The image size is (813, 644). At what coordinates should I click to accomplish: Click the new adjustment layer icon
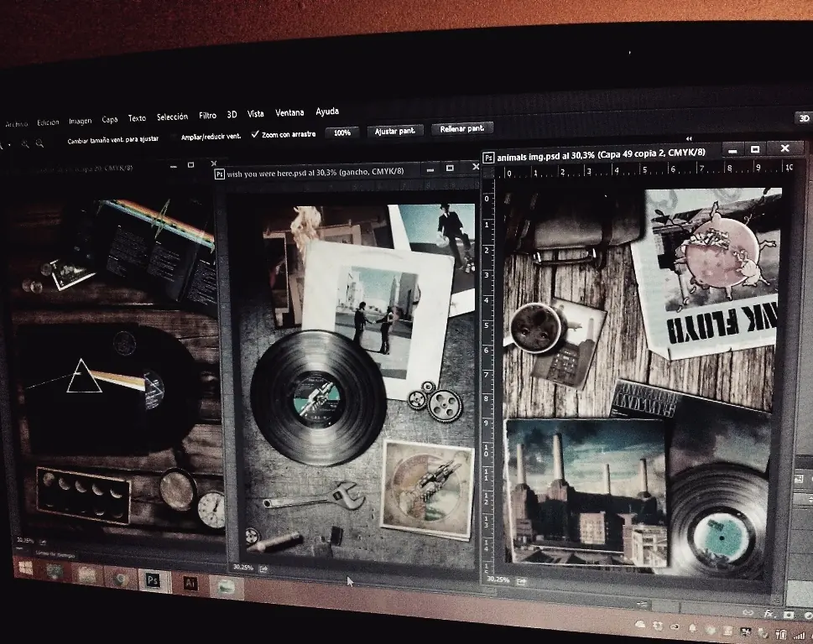tap(808, 615)
